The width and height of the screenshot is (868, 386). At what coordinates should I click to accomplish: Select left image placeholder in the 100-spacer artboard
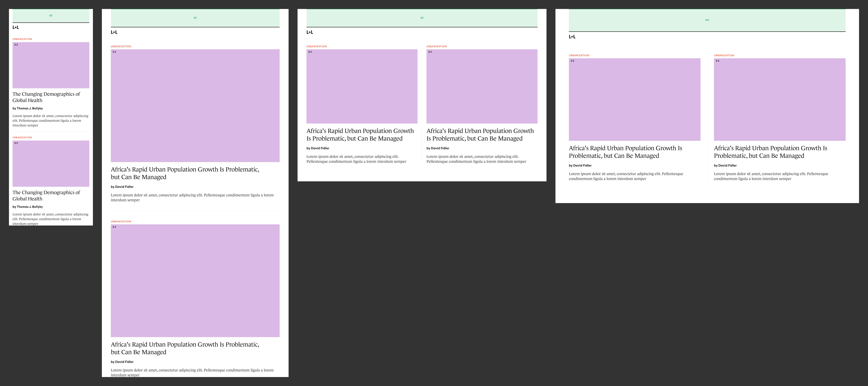pos(634,100)
